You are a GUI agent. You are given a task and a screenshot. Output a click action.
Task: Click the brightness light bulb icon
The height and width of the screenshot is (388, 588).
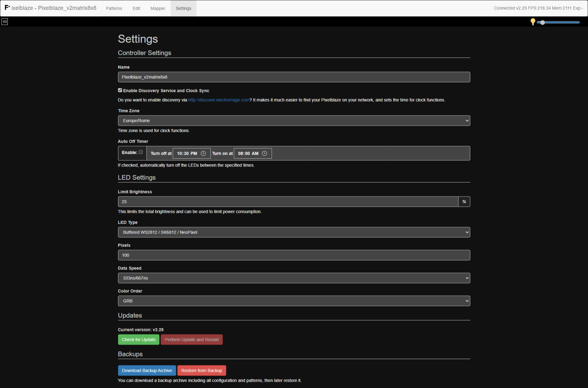point(533,22)
